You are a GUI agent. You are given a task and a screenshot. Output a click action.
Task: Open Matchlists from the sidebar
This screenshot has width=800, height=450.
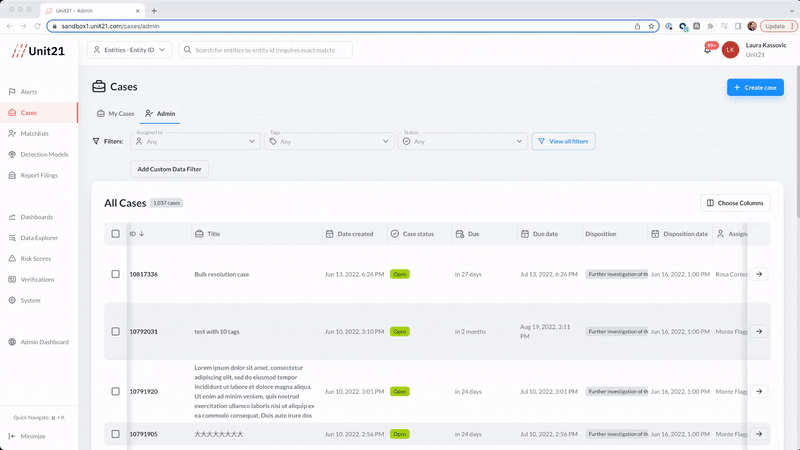pyautogui.click(x=34, y=134)
